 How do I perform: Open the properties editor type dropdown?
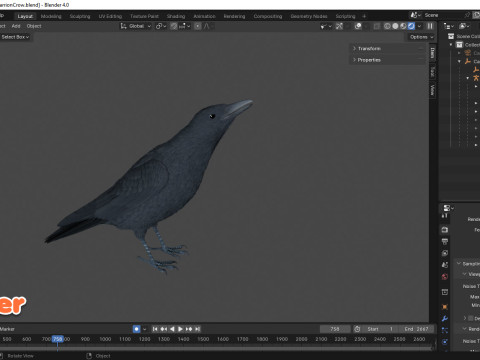click(448, 208)
